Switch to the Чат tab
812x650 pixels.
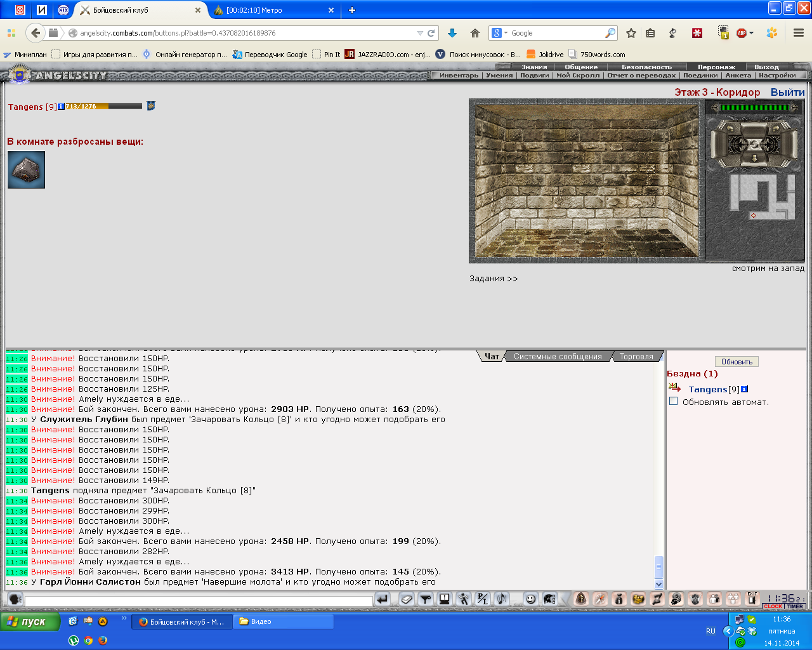click(492, 356)
